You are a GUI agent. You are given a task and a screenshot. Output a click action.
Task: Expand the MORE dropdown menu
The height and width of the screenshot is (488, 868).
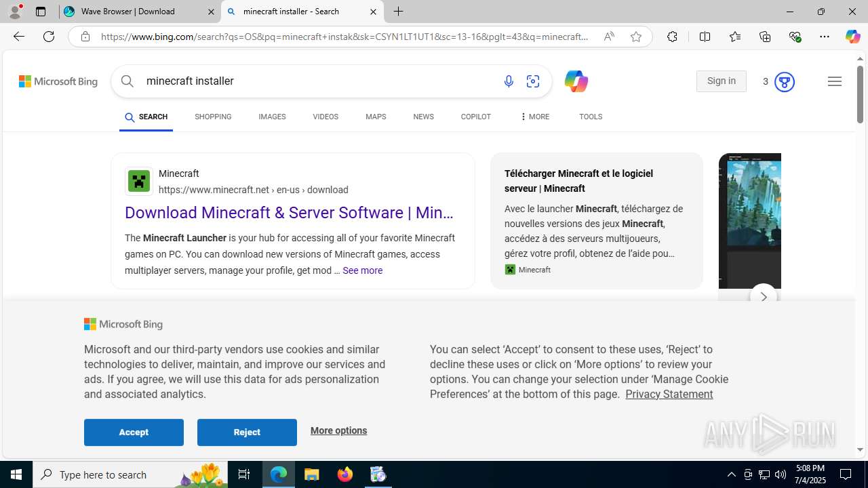tap(534, 117)
